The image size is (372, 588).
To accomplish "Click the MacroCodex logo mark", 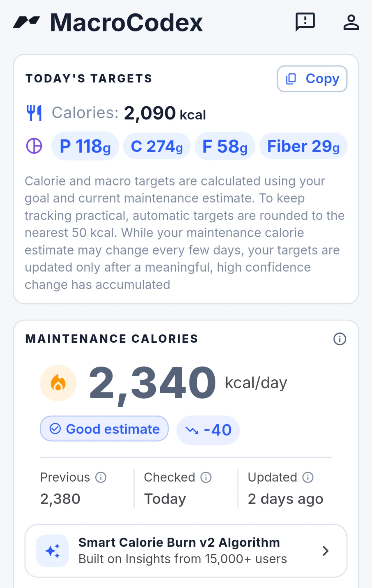I will (x=27, y=22).
